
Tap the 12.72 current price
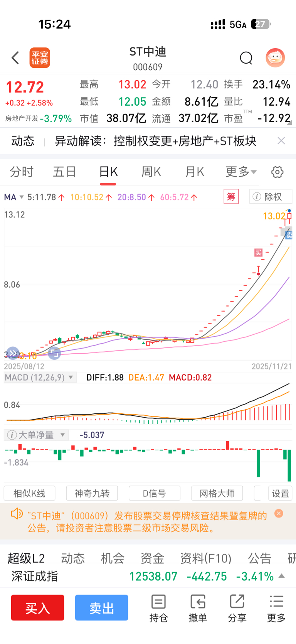coord(25,87)
